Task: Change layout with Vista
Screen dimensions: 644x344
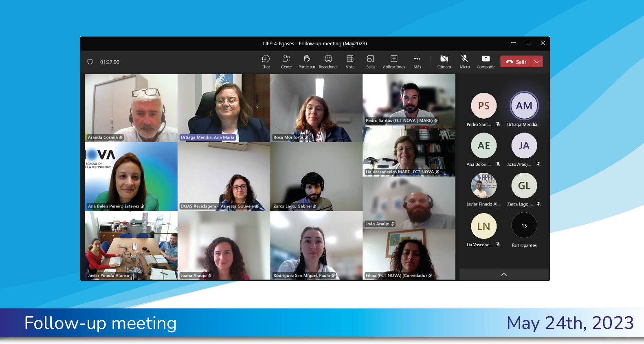Action: pos(350,62)
